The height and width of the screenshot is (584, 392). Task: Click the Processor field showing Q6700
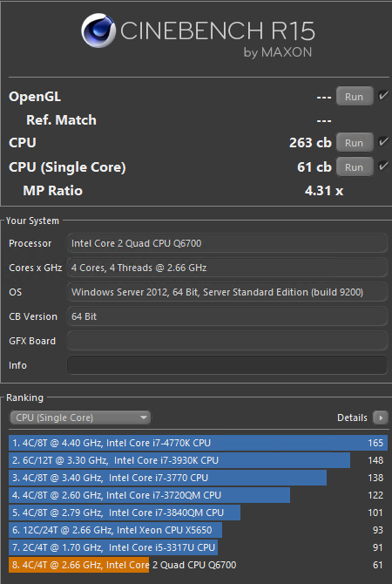[227, 243]
